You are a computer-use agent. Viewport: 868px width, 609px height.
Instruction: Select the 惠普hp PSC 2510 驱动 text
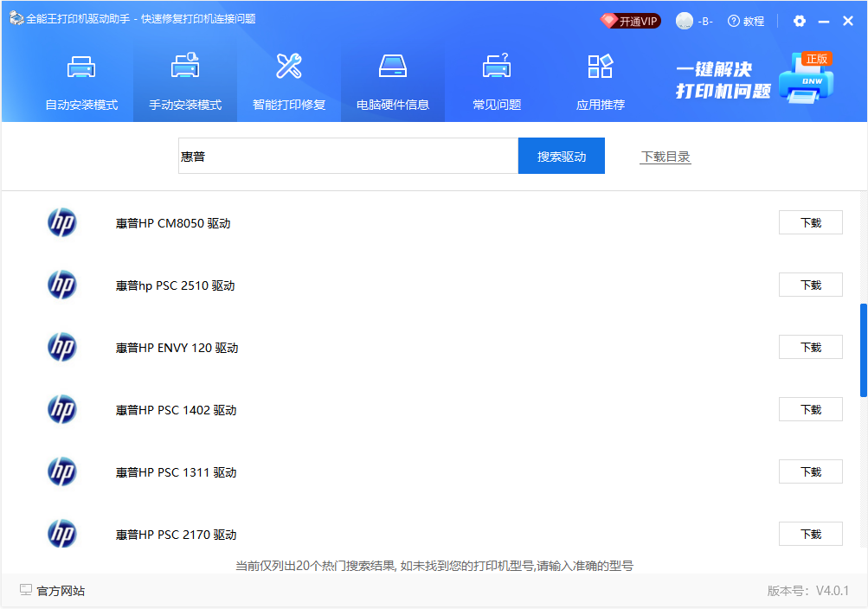click(175, 285)
